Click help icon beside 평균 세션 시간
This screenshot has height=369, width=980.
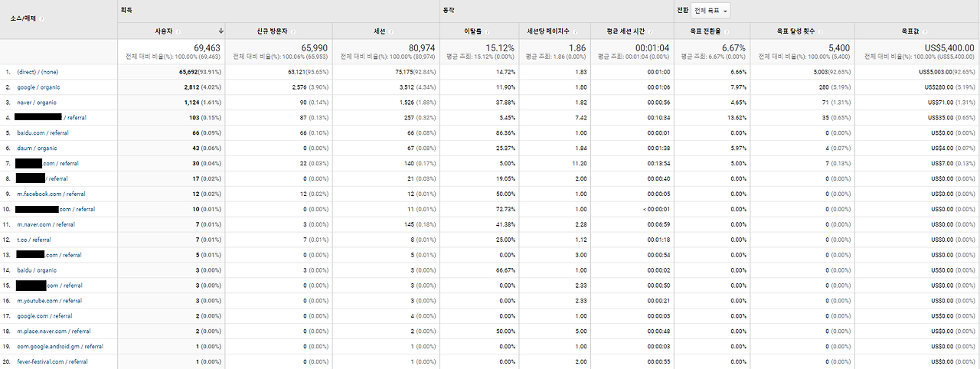(650, 31)
